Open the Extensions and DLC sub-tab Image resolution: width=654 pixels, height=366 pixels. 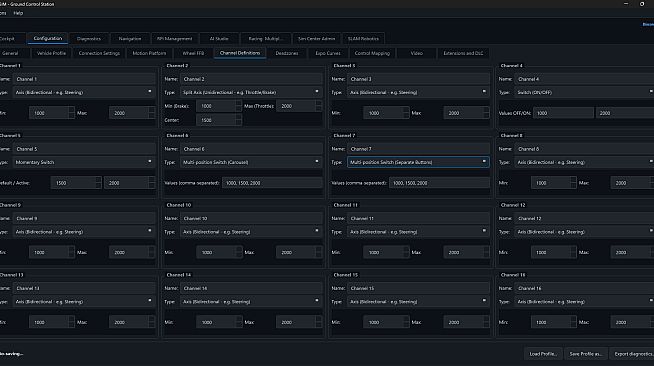(x=463, y=53)
